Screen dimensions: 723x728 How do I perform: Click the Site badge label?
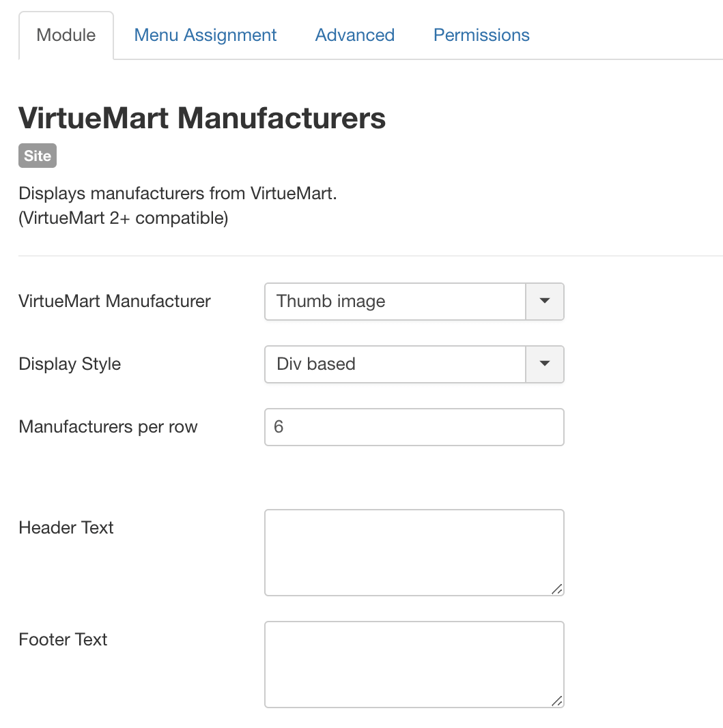(x=38, y=156)
